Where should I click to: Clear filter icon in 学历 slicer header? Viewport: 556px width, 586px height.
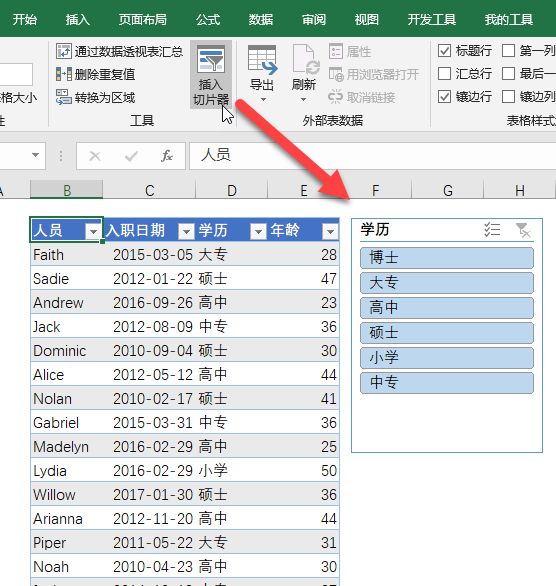click(523, 229)
